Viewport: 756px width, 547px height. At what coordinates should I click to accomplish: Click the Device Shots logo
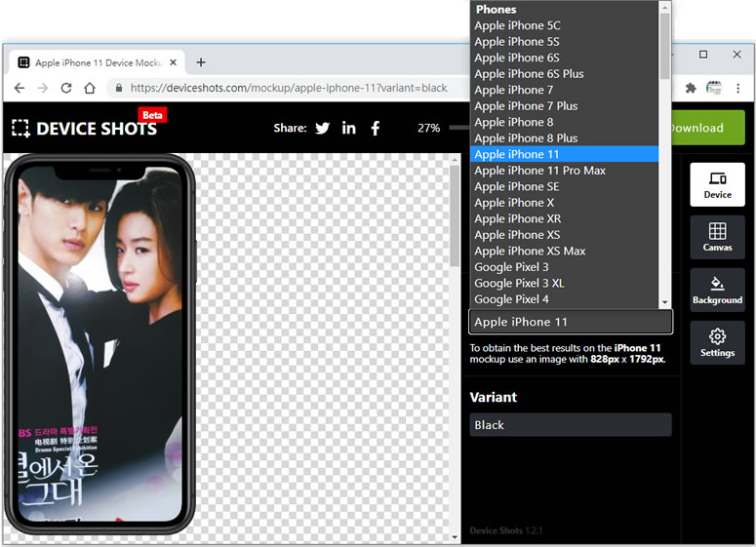click(85, 128)
